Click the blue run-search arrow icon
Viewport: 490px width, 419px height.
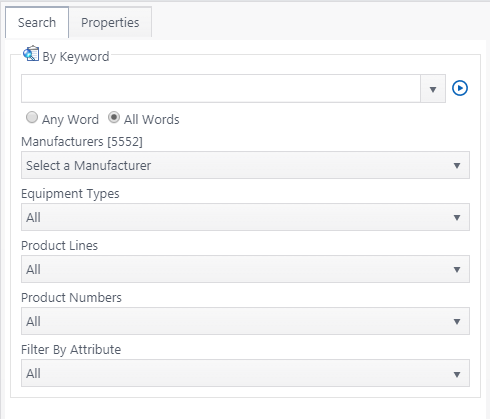pos(460,88)
